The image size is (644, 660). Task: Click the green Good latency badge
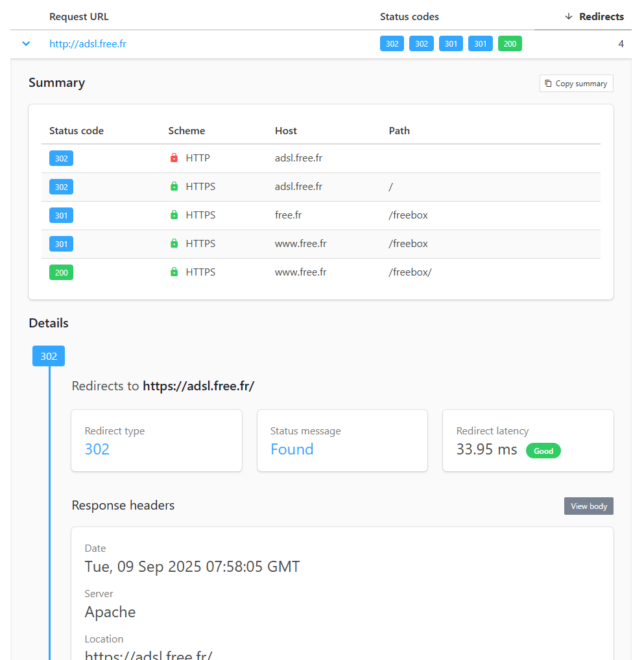coord(543,451)
